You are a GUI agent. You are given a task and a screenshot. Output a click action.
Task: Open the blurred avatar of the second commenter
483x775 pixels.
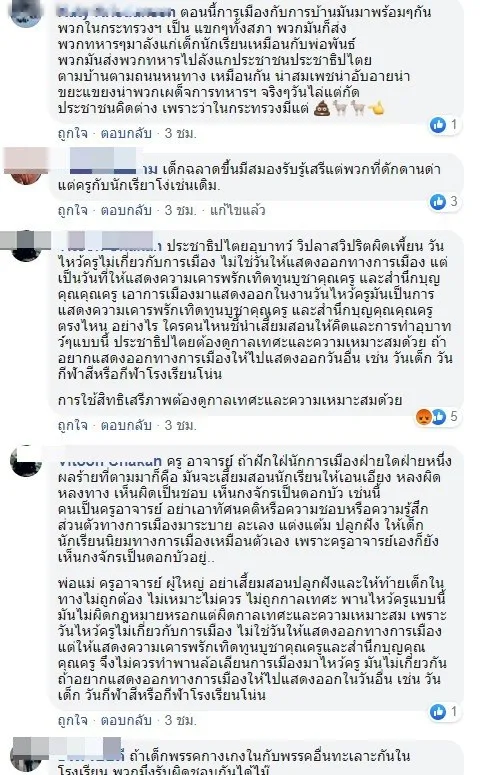point(26,166)
